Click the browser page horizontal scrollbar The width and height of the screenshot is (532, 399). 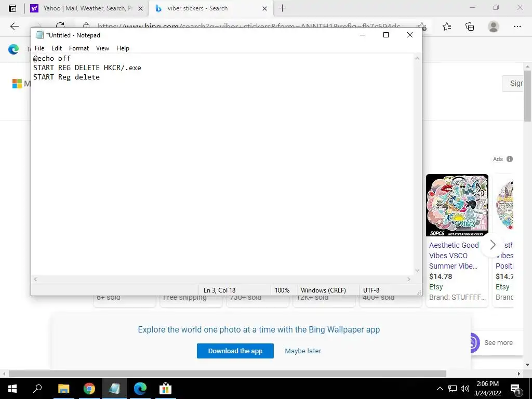pyautogui.click(x=228, y=374)
